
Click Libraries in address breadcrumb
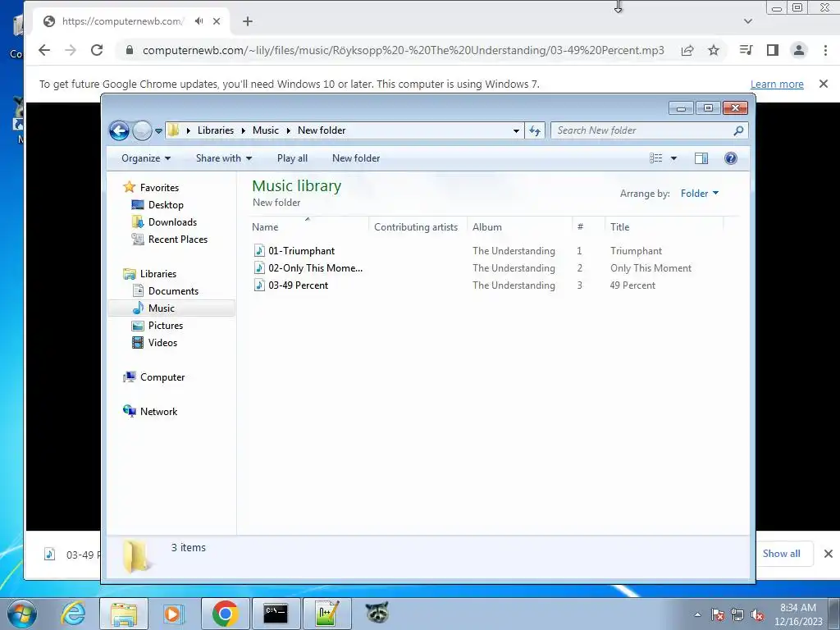216,130
